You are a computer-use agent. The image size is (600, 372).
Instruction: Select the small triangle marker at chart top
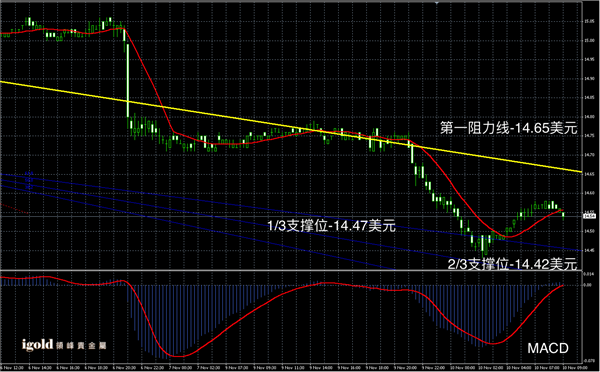pos(437,2)
